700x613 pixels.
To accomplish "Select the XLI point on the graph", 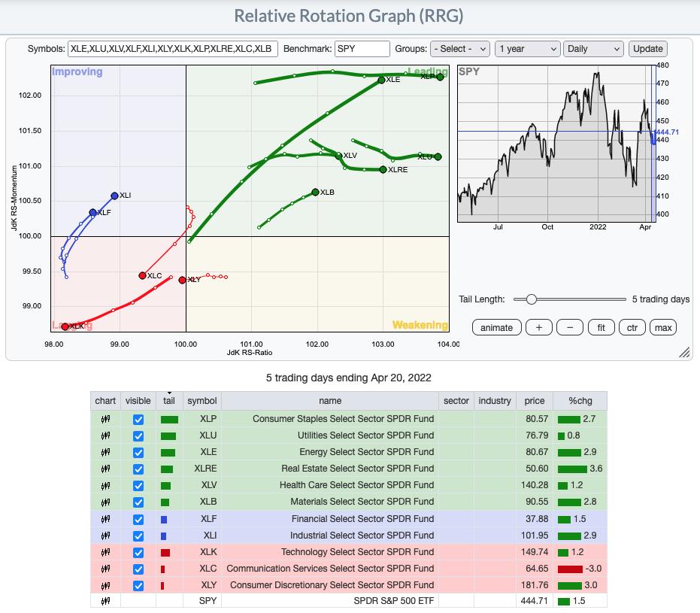I will click(x=114, y=196).
